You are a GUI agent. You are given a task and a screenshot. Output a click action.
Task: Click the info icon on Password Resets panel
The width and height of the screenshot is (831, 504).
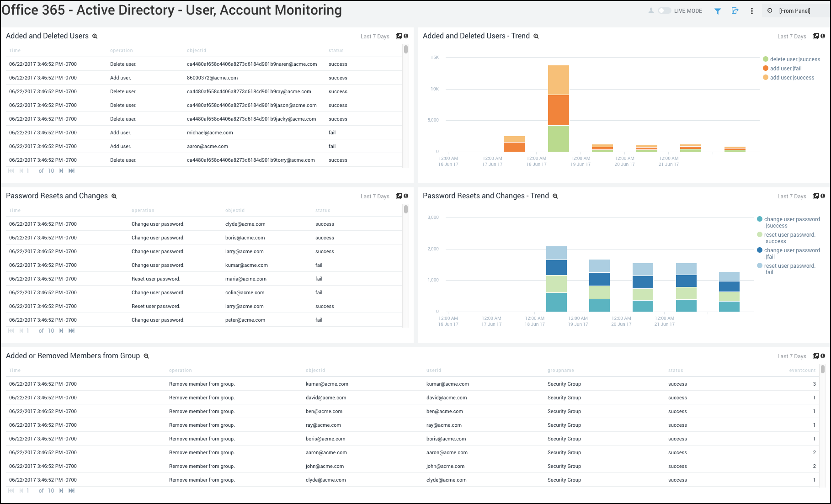[x=406, y=196]
